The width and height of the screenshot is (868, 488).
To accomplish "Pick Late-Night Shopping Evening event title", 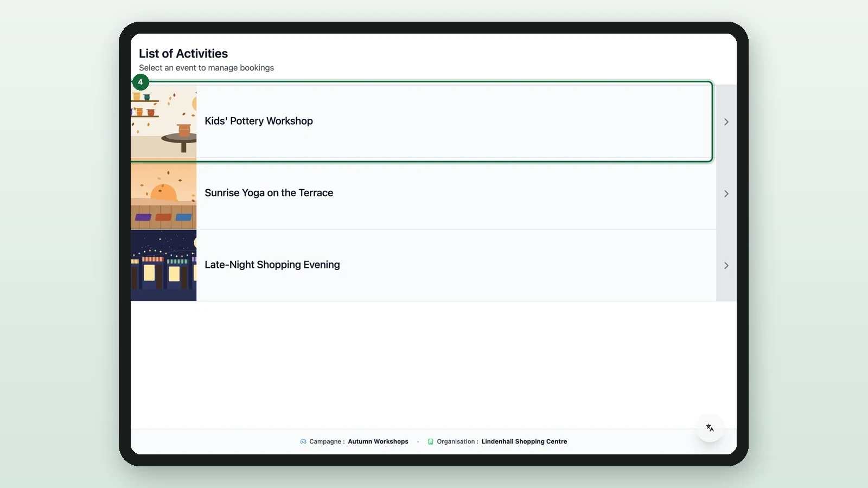I will [x=272, y=265].
